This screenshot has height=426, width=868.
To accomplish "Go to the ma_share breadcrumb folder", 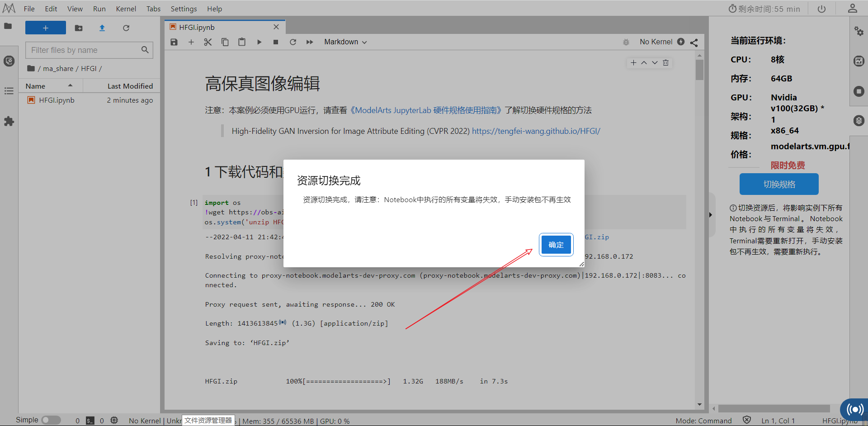I will [x=58, y=68].
